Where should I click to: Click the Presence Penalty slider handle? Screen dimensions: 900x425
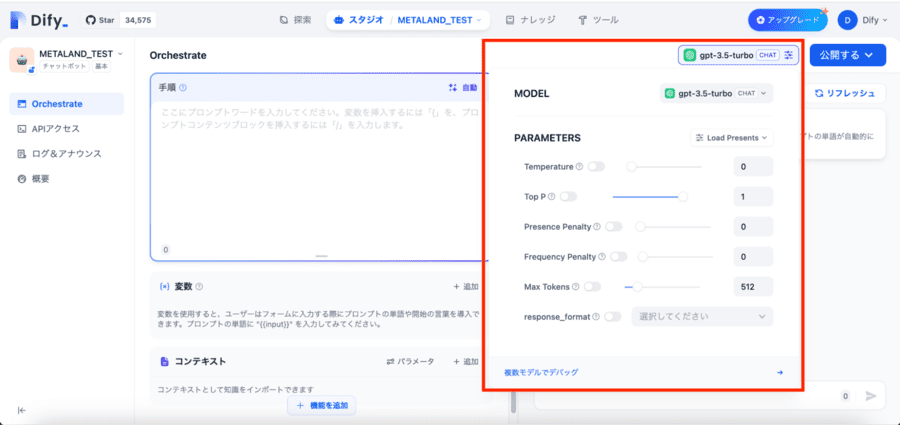click(x=640, y=227)
